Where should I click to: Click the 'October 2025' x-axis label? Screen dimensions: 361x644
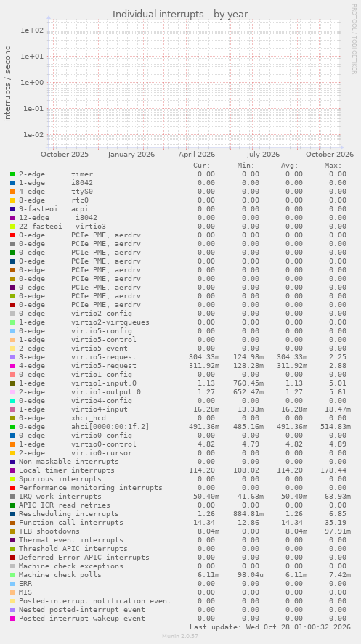[65, 155]
